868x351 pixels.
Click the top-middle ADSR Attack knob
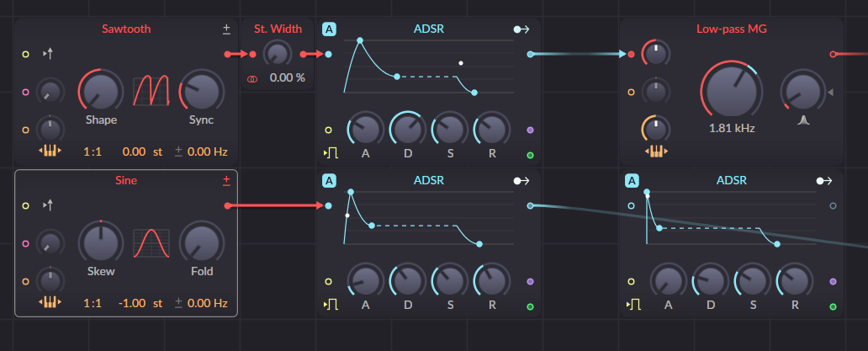tap(365, 130)
